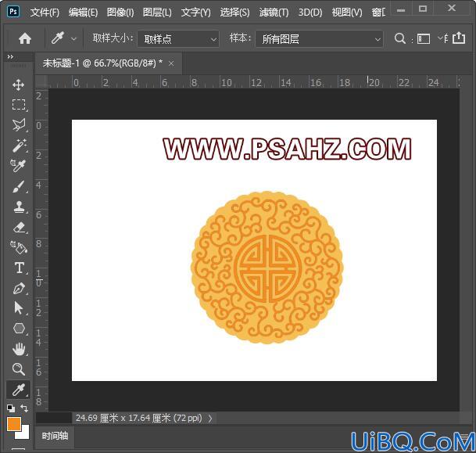Image resolution: width=476 pixels, height=453 pixels.
Task: Select the Move tool
Action: 19,84
